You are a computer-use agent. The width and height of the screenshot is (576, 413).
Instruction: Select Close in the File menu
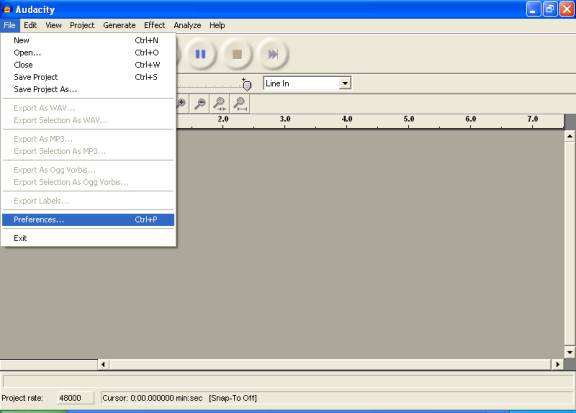[x=88, y=65]
